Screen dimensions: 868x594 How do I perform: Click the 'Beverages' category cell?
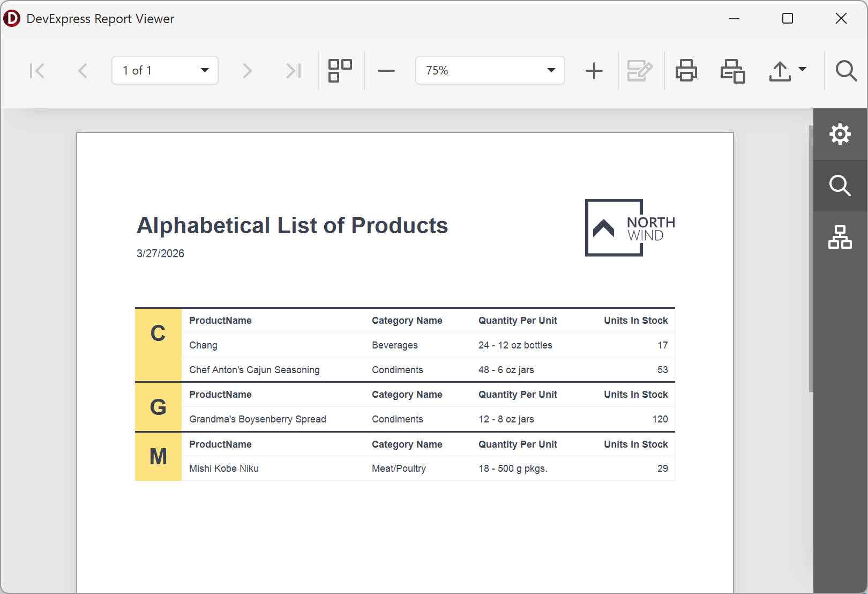pyautogui.click(x=394, y=345)
